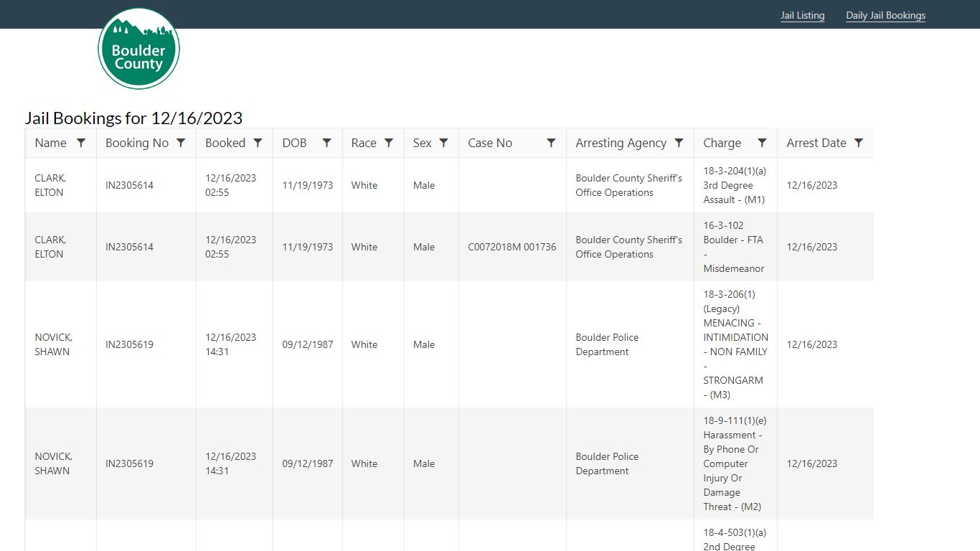
Task: Open the Race column filter icon
Action: (389, 143)
